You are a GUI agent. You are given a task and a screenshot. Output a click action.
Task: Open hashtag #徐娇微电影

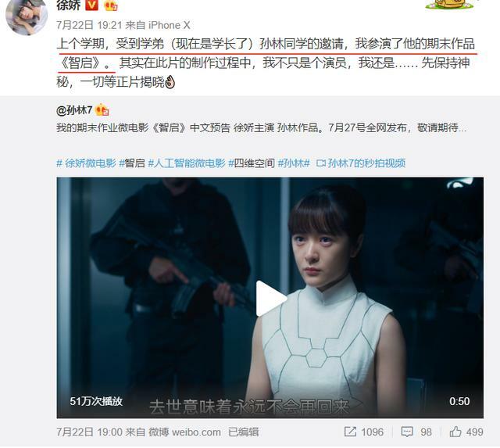click(86, 163)
